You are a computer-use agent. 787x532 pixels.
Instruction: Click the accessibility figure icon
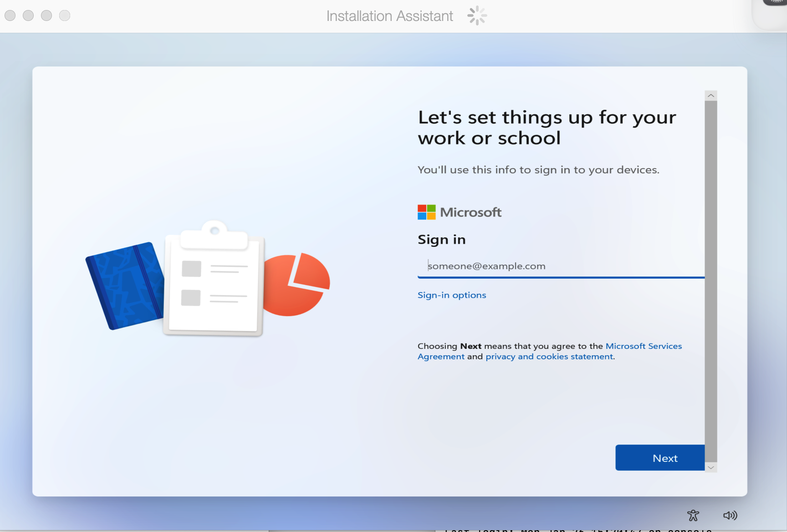click(693, 515)
